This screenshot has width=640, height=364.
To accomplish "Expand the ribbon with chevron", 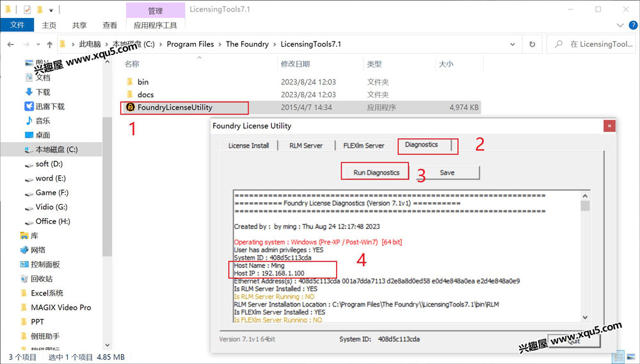I will (x=620, y=26).
